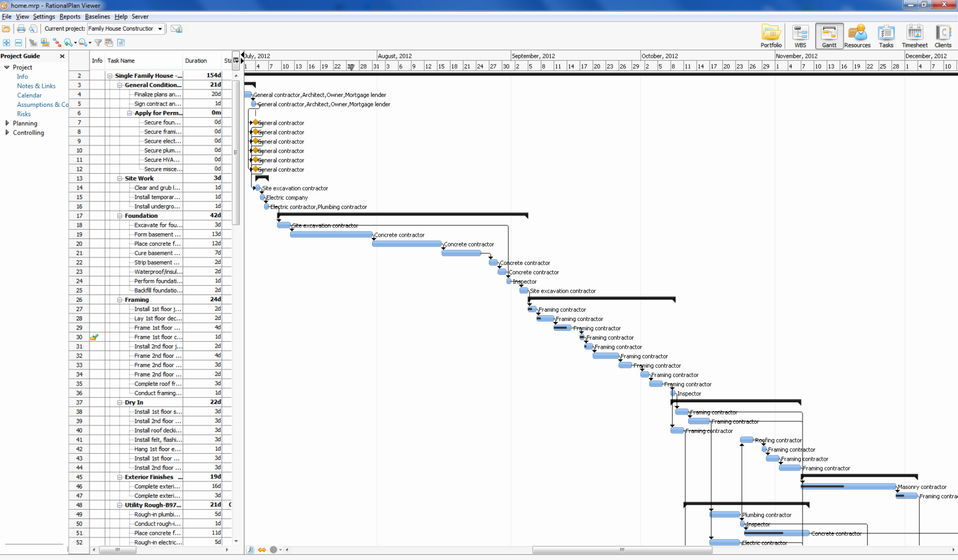Switch to the Resources view
The height and width of the screenshot is (560, 958).
[x=858, y=35]
